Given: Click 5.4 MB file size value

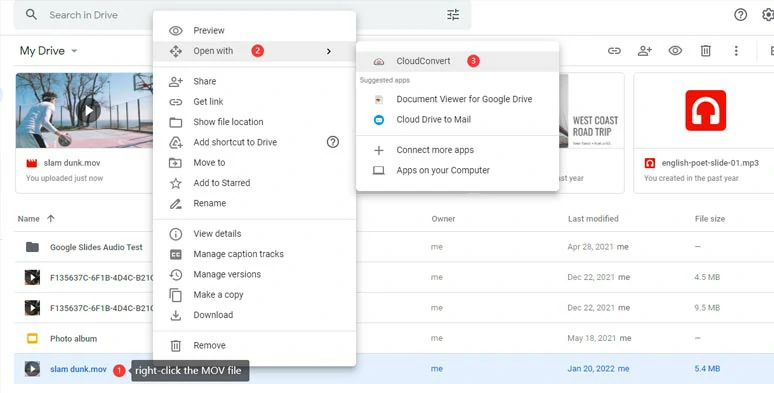Looking at the screenshot, I should click(x=707, y=369).
